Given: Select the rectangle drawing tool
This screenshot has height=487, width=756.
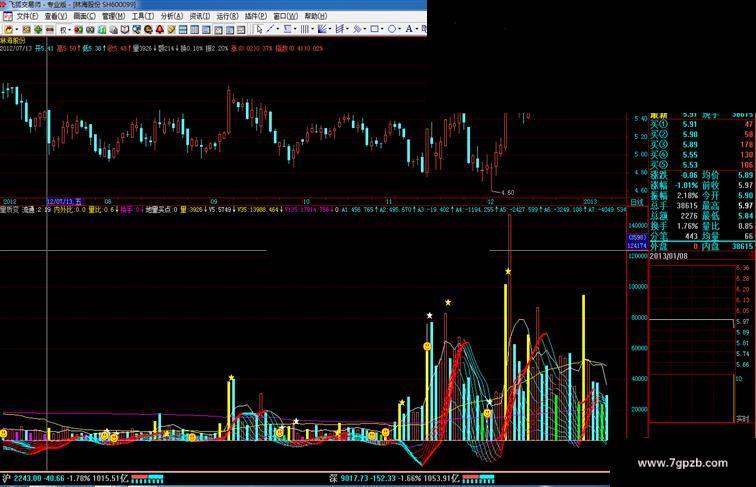Looking at the screenshot, I should click(x=374, y=29).
